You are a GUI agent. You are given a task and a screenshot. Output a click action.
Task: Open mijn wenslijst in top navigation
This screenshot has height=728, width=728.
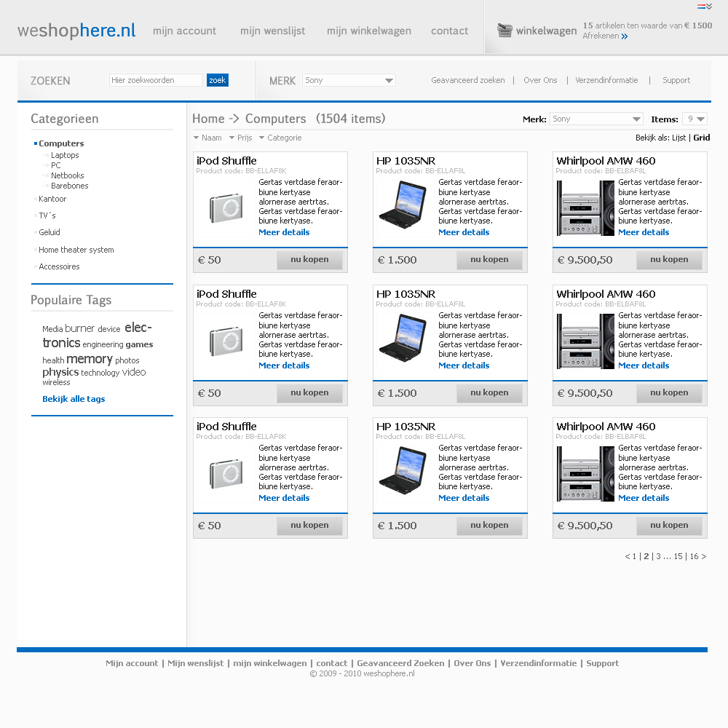(272, 31)
